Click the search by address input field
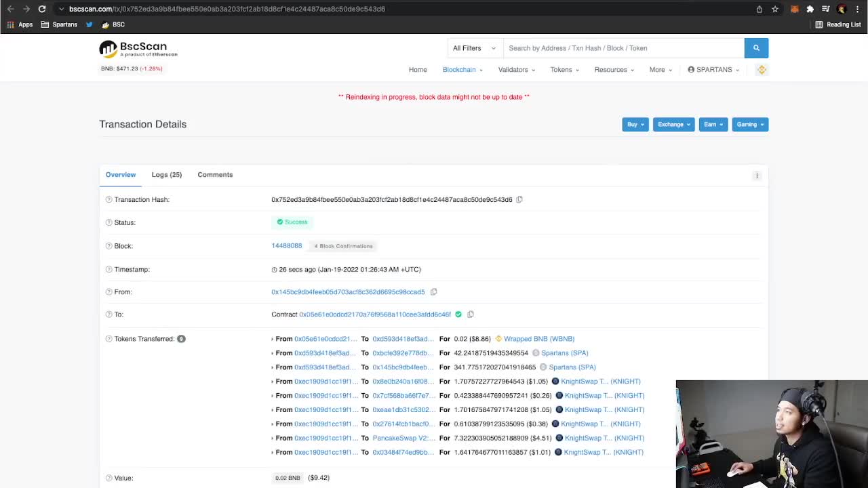868x488 pixels. 624,48
